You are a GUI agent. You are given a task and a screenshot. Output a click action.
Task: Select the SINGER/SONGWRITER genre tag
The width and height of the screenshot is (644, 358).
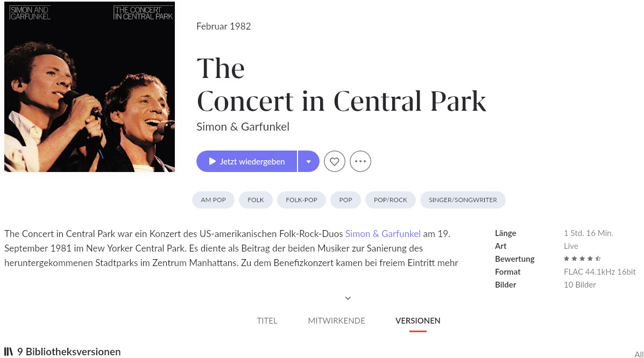(x=463, y=200)
